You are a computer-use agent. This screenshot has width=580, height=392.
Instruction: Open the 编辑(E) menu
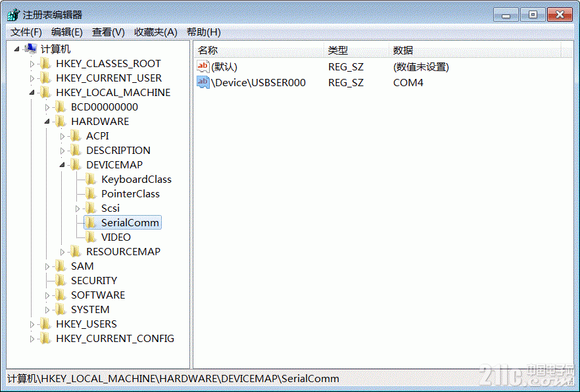point(66,32)
